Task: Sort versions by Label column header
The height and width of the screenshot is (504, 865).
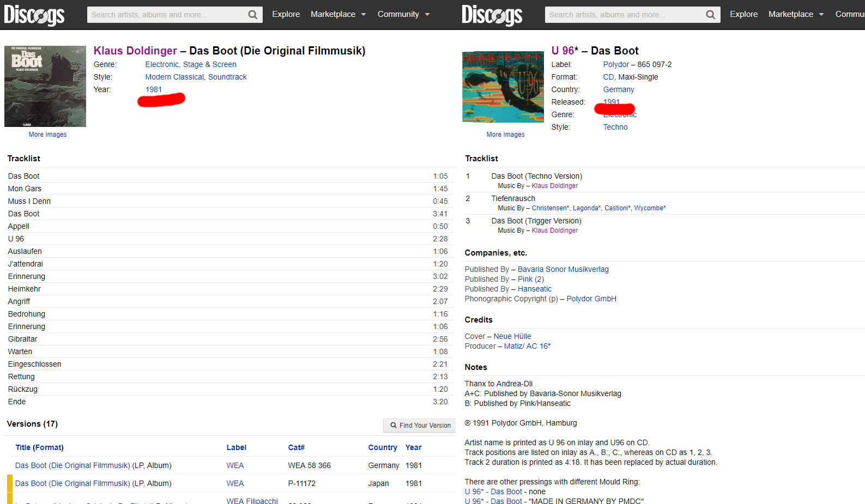Action: click(237, 447)
